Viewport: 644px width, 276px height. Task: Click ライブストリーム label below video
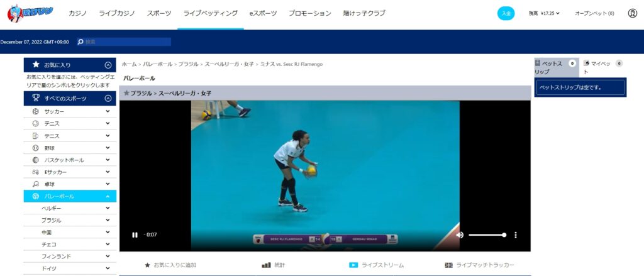click(x=382, y=265)
